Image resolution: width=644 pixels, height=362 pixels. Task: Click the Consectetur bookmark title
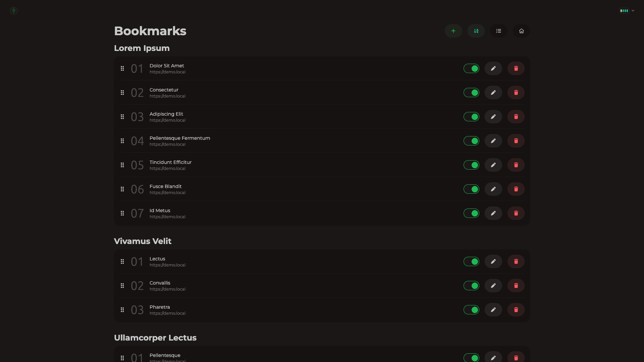[164, 90]
